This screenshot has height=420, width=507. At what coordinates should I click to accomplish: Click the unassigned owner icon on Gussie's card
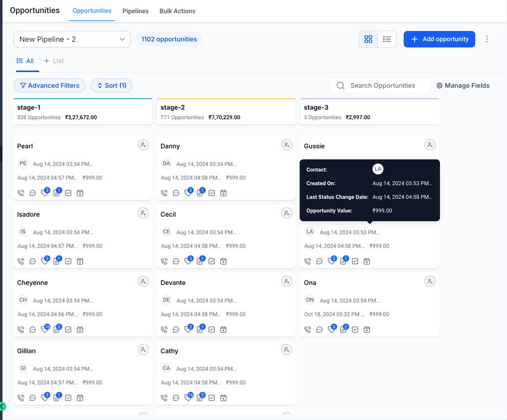point(430,145)
